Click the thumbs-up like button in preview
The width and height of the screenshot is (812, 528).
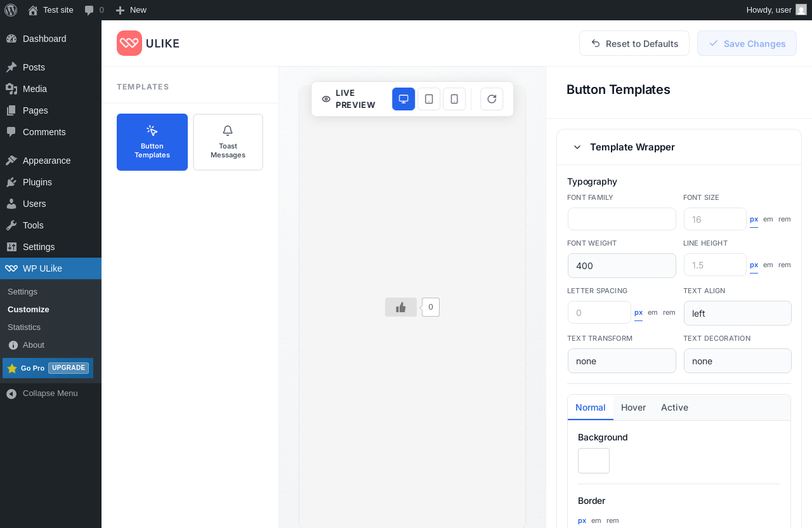coord(401,307)
